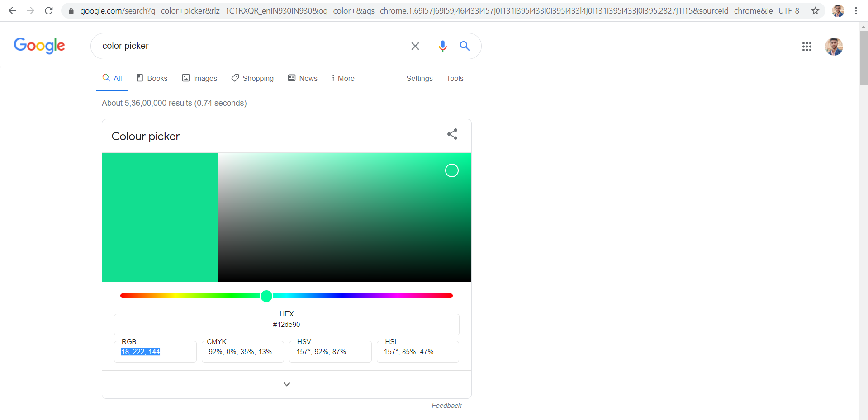
Task: Open the More search categories dropdown
Action: pos(343,78)
